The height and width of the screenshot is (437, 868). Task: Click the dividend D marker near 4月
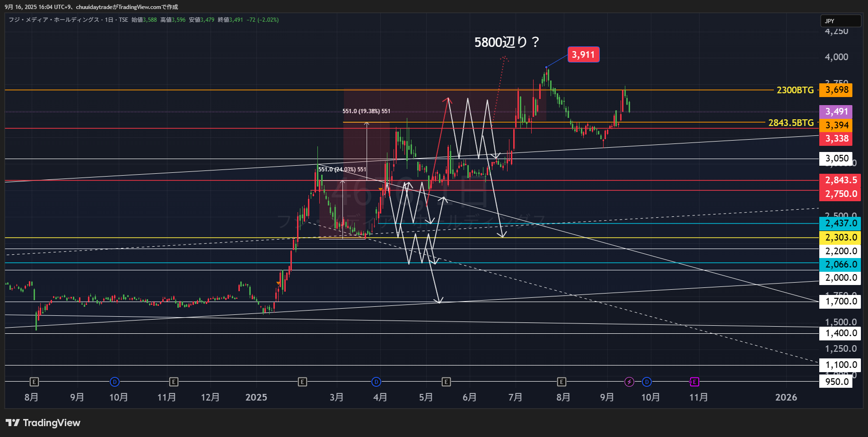(376, 382)
